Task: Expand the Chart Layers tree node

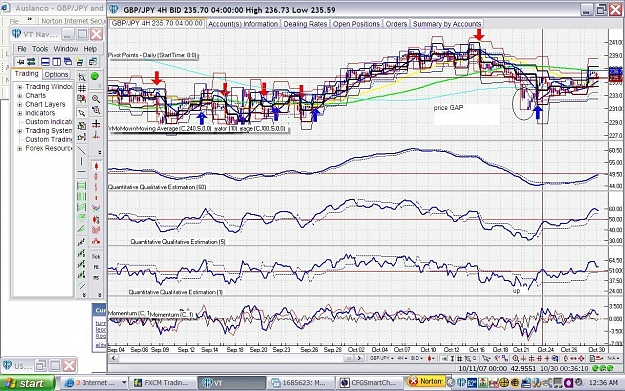Action: (x=20, y=104)
